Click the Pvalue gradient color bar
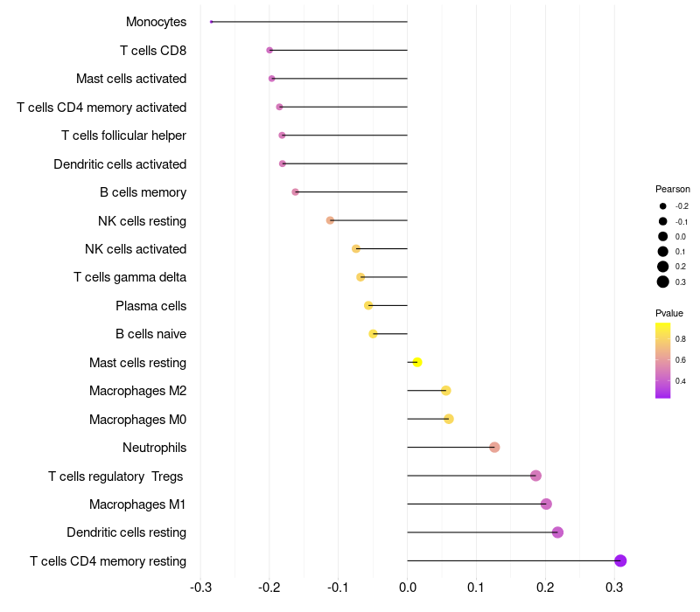This screenshot has height=612, width=700. click(662, 360)
